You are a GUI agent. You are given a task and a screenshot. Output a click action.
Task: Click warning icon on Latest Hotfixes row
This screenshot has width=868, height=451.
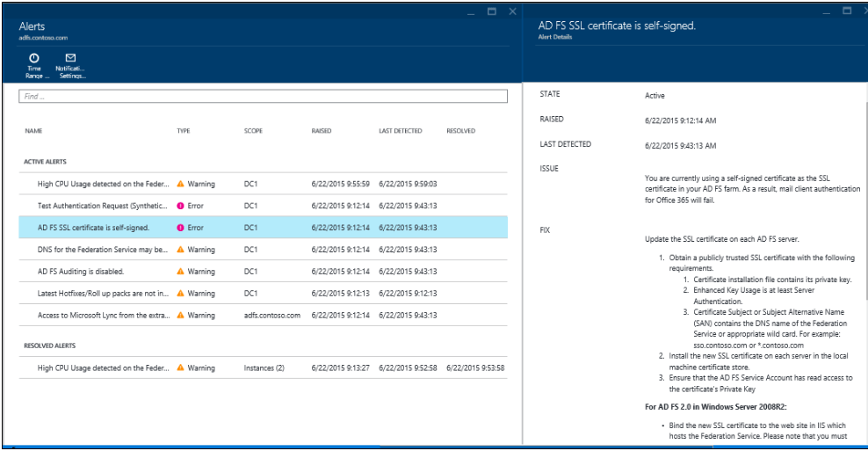click(x=181, y=294)
